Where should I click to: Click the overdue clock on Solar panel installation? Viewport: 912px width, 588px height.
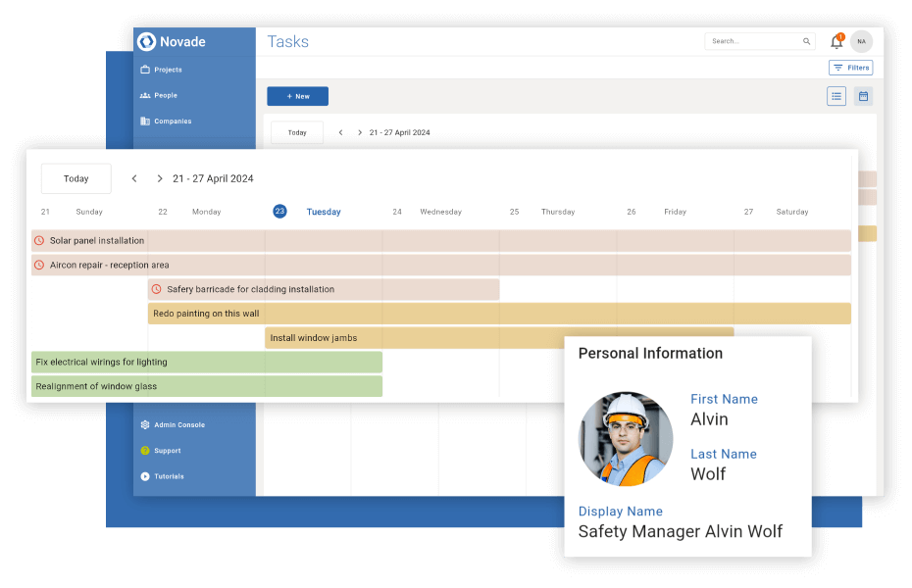(38, 240)
